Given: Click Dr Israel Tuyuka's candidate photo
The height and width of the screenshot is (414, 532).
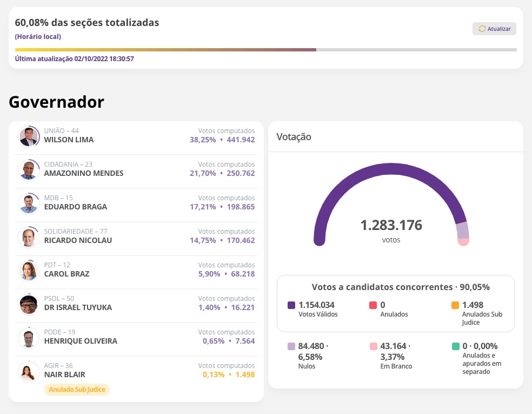Looking at the screenshot, I should (29, 304).
